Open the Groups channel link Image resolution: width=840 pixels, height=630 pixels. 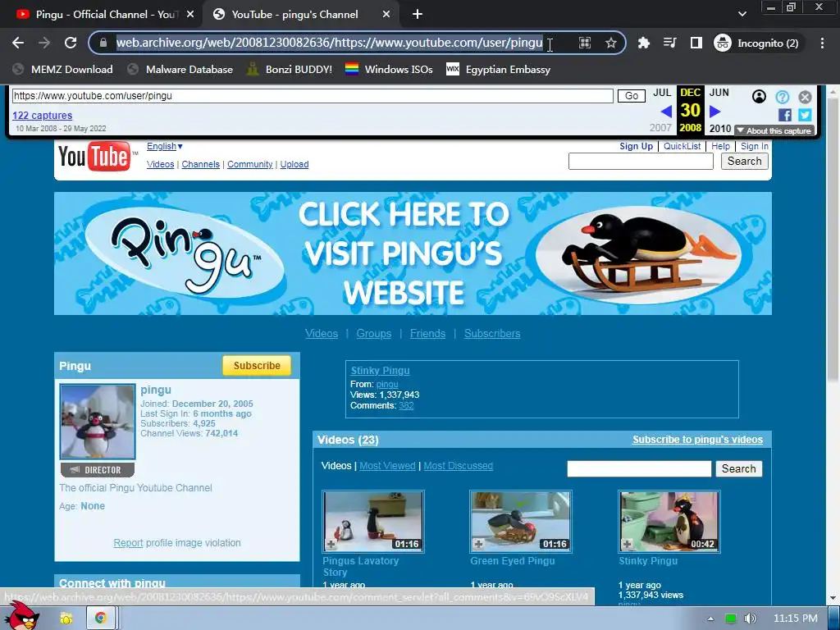pos(373,334)
